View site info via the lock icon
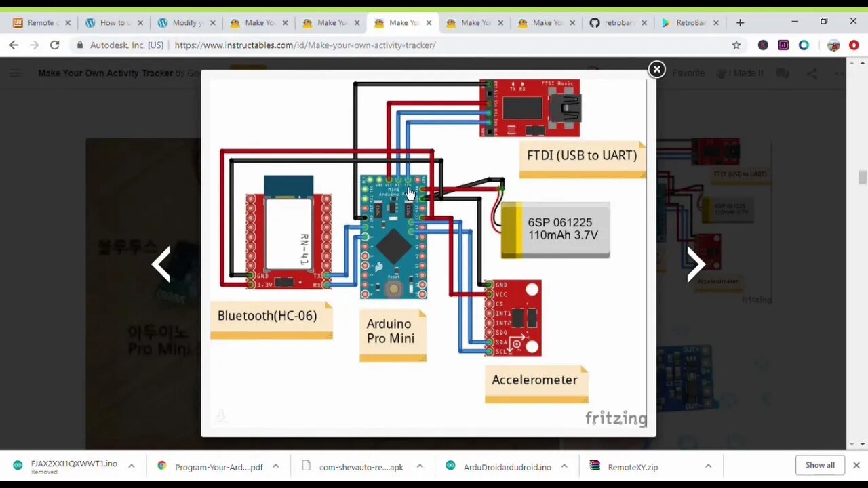868x488 pixels. (80, 45)
